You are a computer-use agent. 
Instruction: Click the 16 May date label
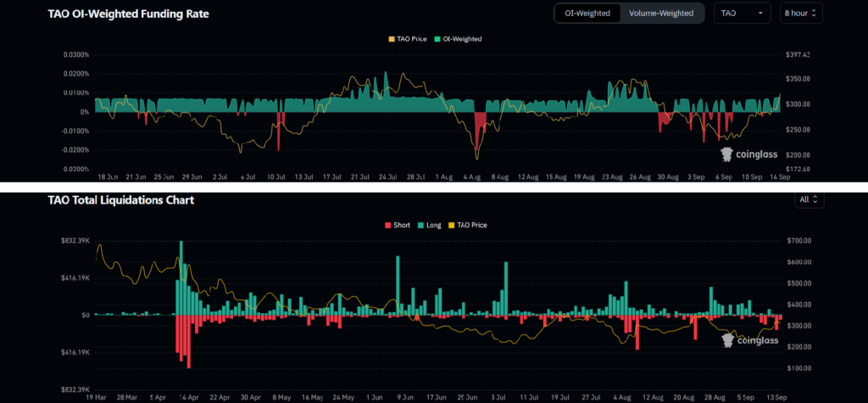point(312,397)
